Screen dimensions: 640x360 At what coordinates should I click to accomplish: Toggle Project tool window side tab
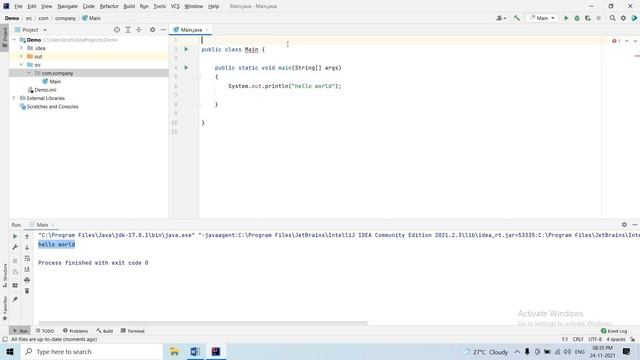pyautogui.click(x=4, y=37)
